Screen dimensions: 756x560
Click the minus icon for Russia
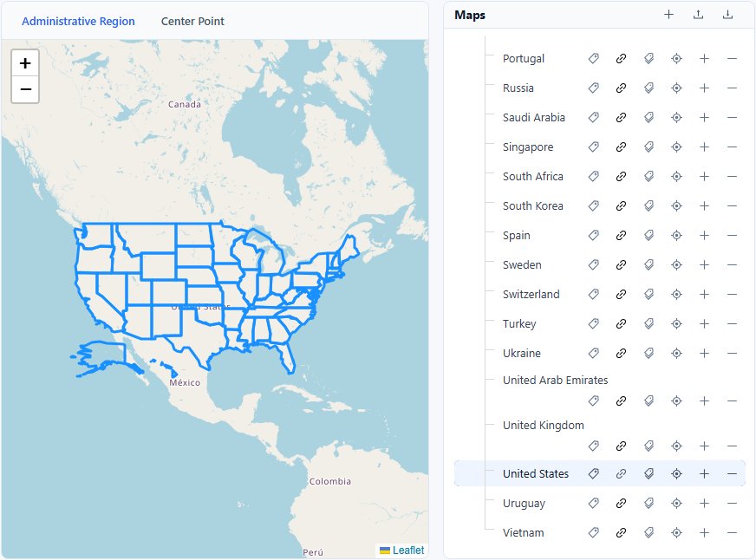[732, 88]
